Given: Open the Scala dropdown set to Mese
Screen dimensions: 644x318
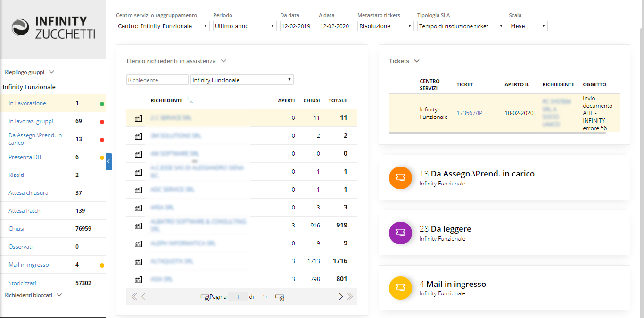Looking at the screenshot, I should pos(528,26).
